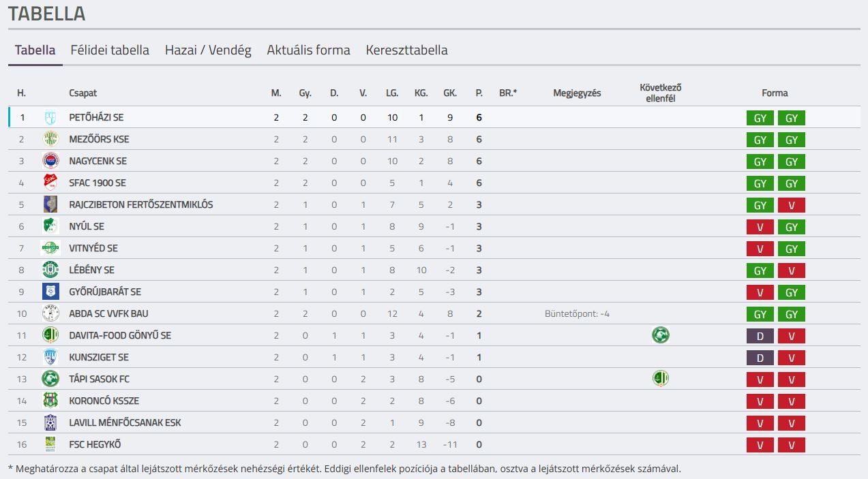This screenshot has height=479, width=868.
Task: Click the Nagycenk SE team logo
Action: (50, 161)
